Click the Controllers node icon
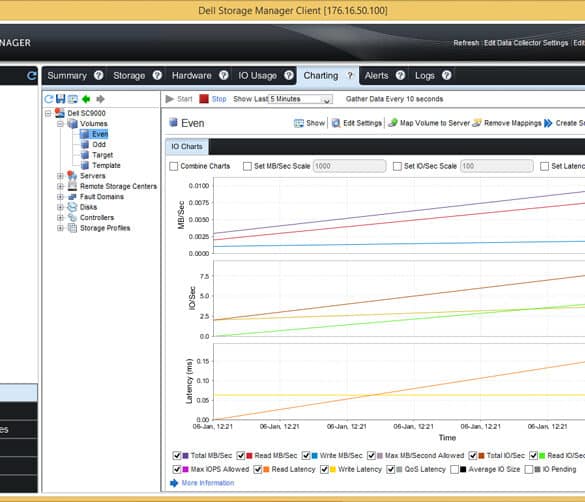 coord(72,217)
